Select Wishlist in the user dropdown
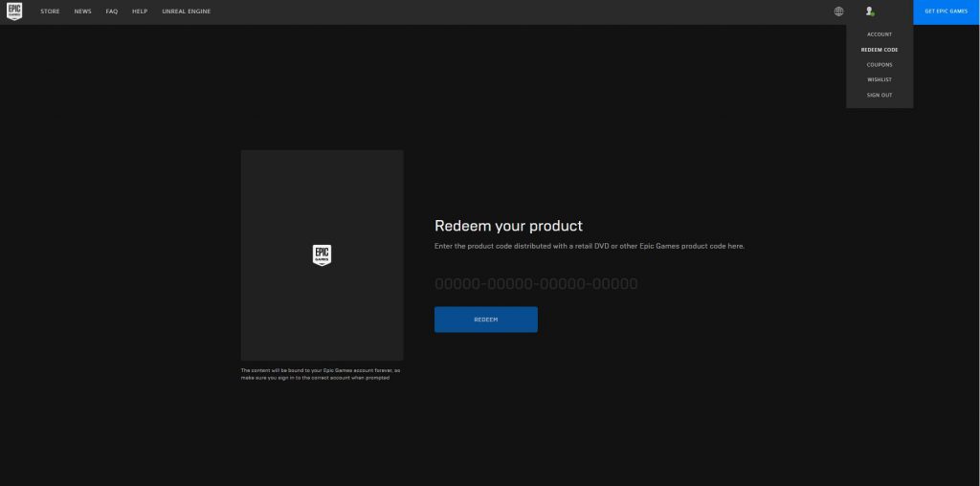The height and width of the screenshot is (486, 980). tap(879, 79)
